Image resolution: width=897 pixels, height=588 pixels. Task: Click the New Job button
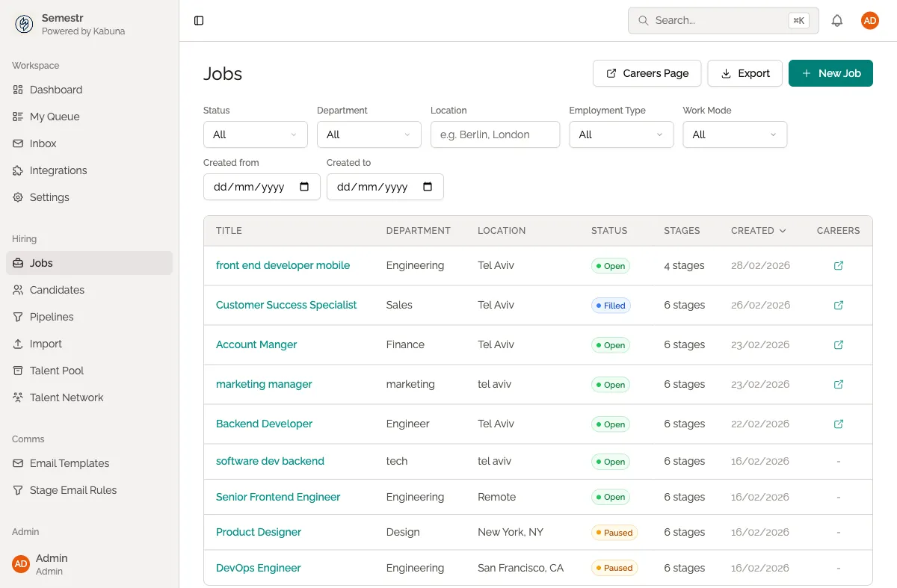click(x=830, y=73)
